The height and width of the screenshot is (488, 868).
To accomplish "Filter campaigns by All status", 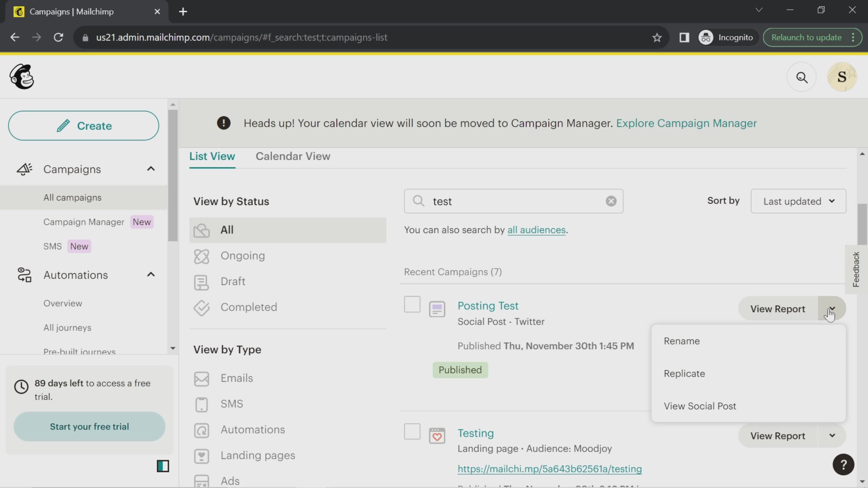I will (x=288, y=230).
